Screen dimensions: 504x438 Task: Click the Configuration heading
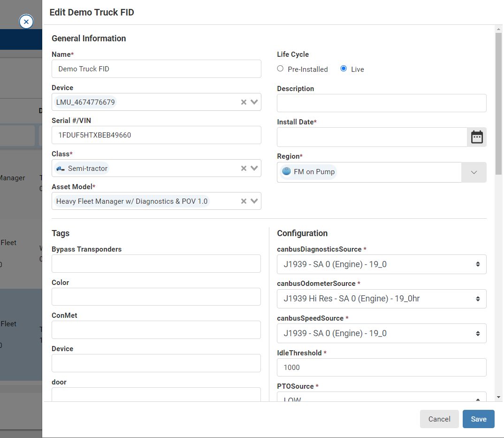pos(302,233)
